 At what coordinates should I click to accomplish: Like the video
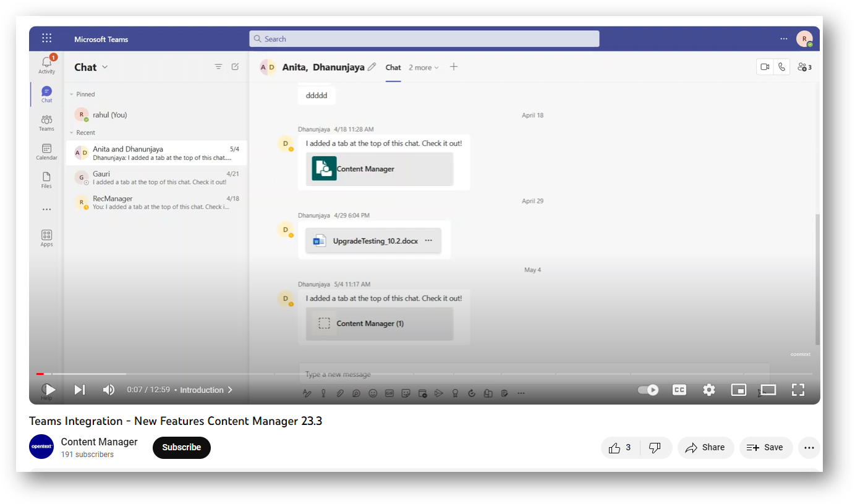(x=620, y=448)
